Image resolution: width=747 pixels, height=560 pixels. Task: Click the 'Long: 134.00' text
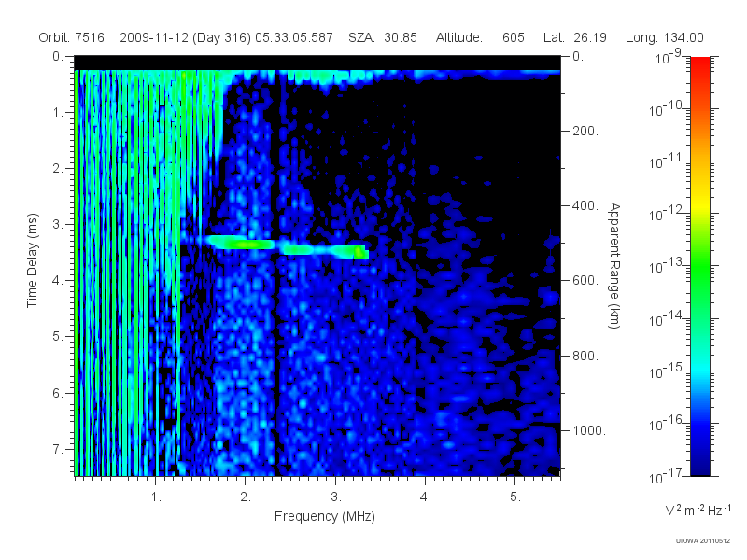point(665,37)
